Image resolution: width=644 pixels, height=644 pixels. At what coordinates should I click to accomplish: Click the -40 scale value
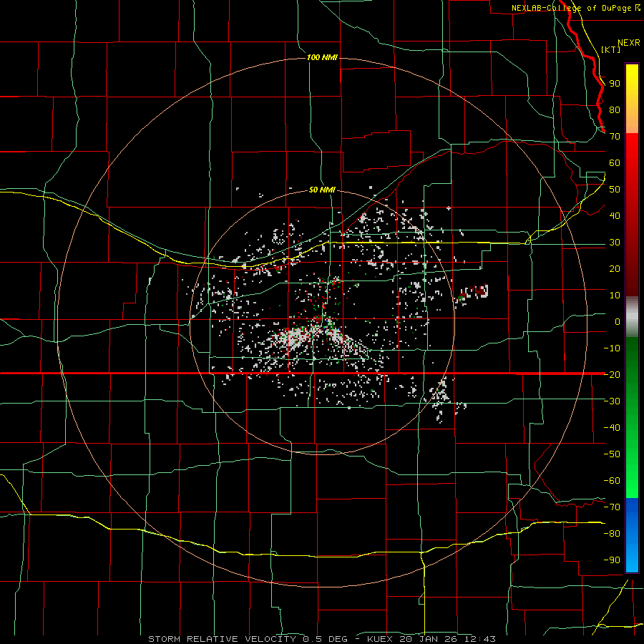pos(612,428)
